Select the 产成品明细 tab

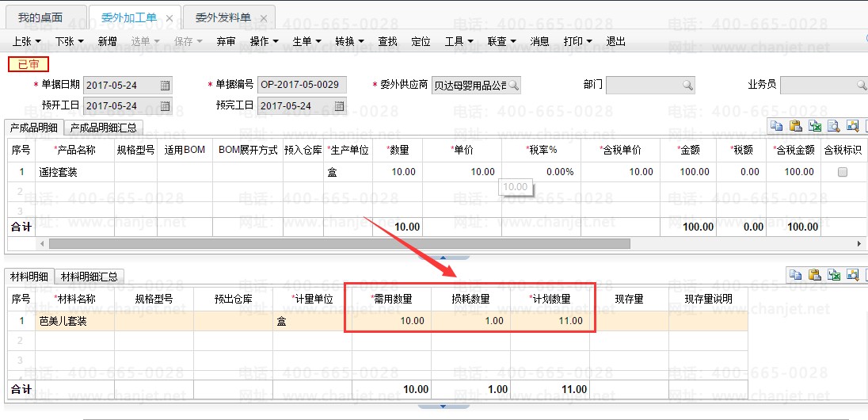point(34,128)
